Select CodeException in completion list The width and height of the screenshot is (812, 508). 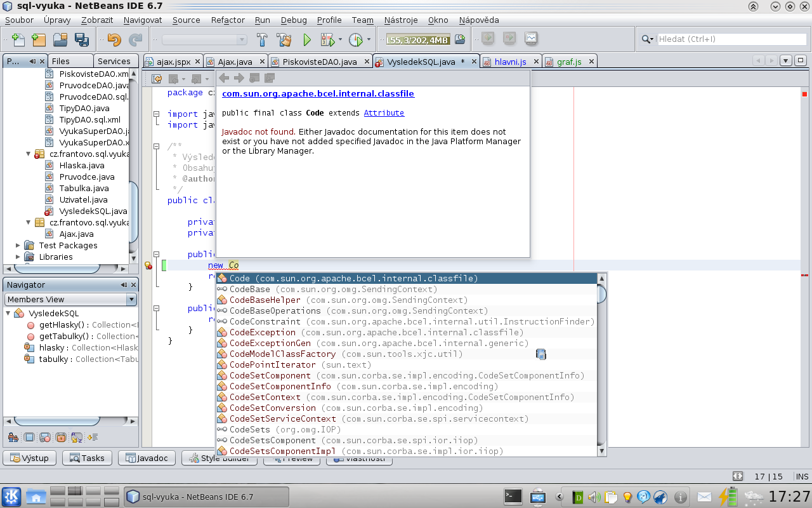[x=407, y=332]
